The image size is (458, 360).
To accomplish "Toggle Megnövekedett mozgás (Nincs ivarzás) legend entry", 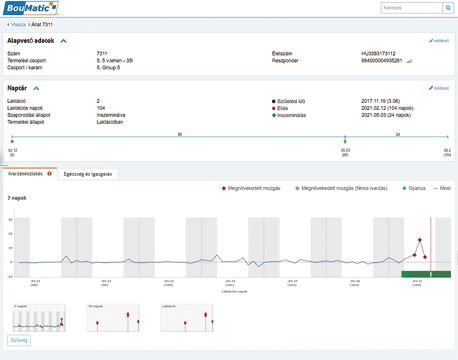I will click(x=341, y=188).
